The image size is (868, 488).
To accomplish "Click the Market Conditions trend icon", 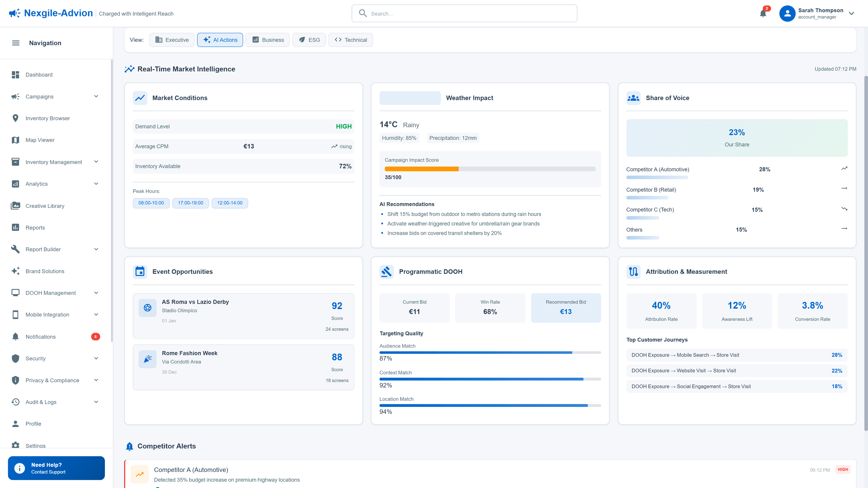I will [x=140, y=98].
